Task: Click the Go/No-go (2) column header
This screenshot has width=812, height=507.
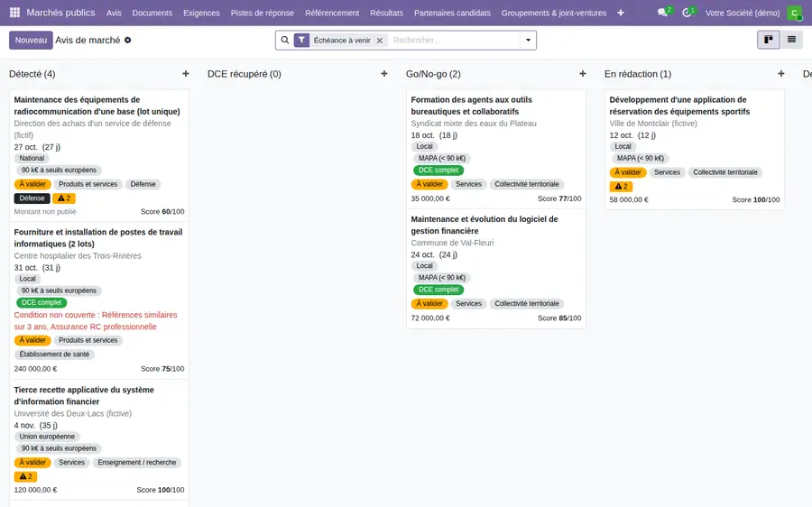Action: 433,74
